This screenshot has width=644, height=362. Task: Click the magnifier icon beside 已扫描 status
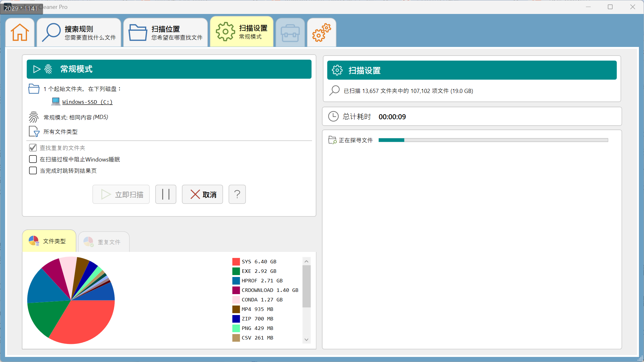pos(335,90)
